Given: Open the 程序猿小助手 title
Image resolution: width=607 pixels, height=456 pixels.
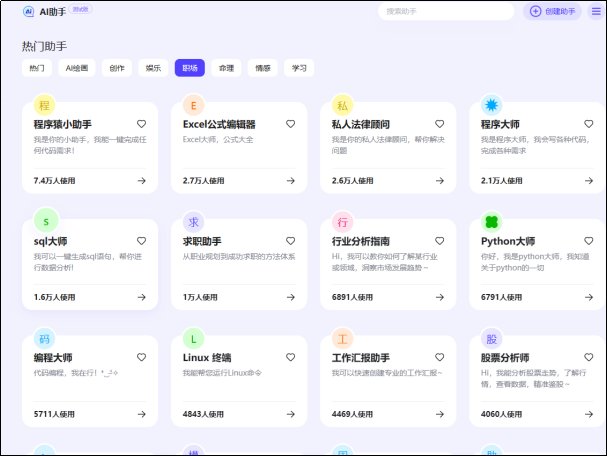Looking at the screenshot, I should [63, 124].
